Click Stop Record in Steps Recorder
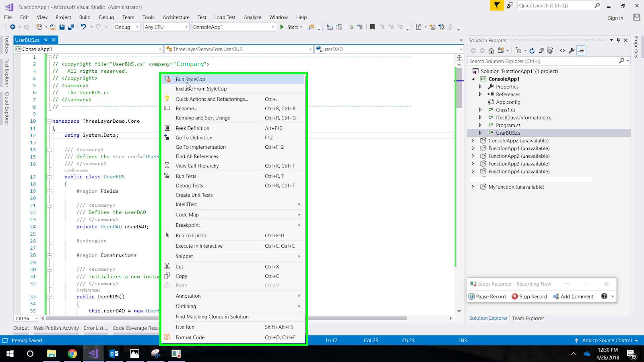Viewport: 644px width, 362px height. [x=530, y=296]
